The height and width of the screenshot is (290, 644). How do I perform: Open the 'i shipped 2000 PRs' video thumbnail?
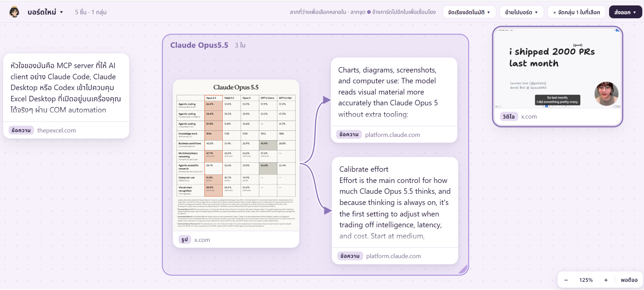(x=558, y=68)
